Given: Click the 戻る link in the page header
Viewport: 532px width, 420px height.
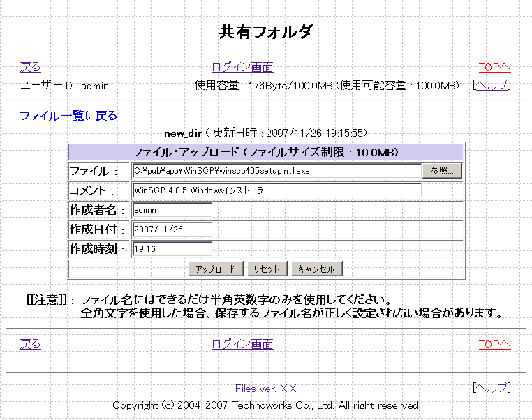Looking at the screenshot, I should [30, 68].
